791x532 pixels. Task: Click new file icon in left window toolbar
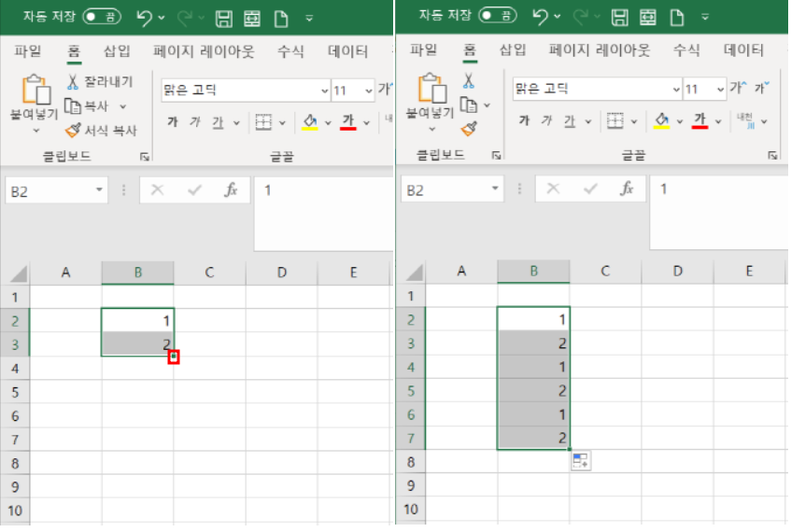(281, 19)
